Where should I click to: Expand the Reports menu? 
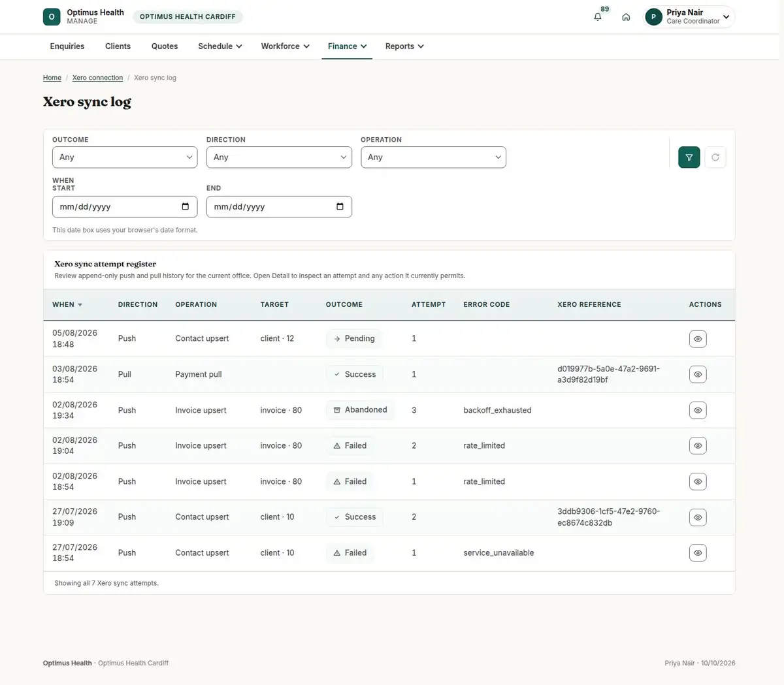[x=404, y=46]
